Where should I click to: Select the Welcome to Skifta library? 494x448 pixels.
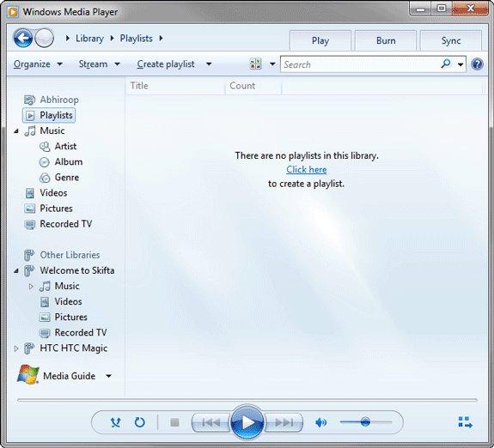click(76, 270)
